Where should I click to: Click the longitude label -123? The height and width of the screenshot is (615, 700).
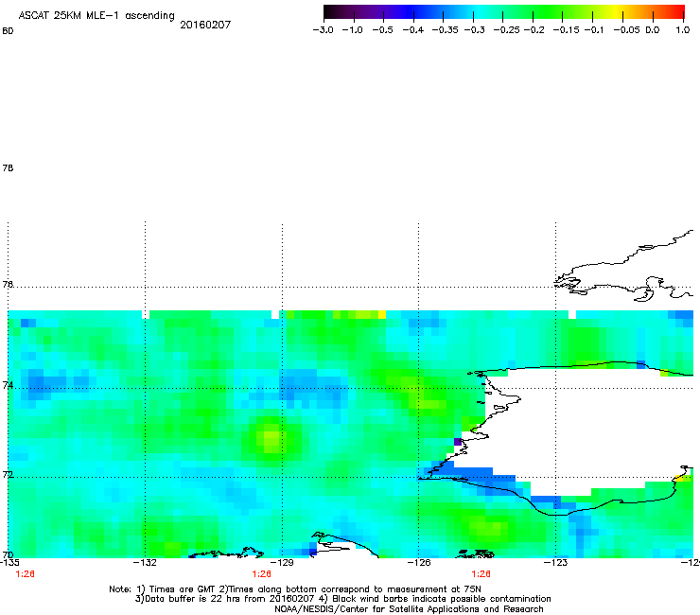coord(555,562)
